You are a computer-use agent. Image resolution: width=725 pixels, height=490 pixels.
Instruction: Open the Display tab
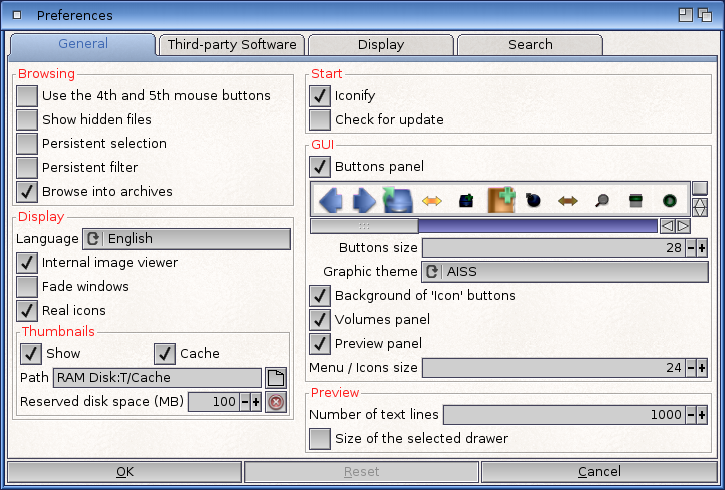[380, 44]
